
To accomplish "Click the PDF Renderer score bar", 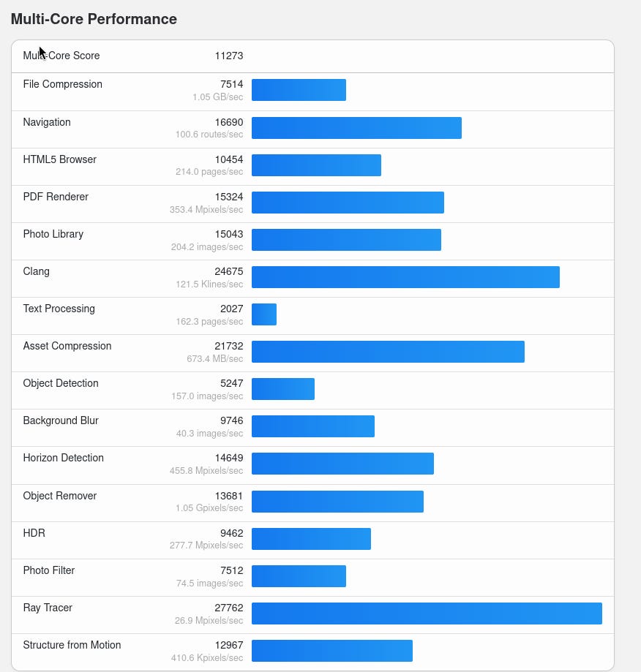I will click(x=348, y=203).
